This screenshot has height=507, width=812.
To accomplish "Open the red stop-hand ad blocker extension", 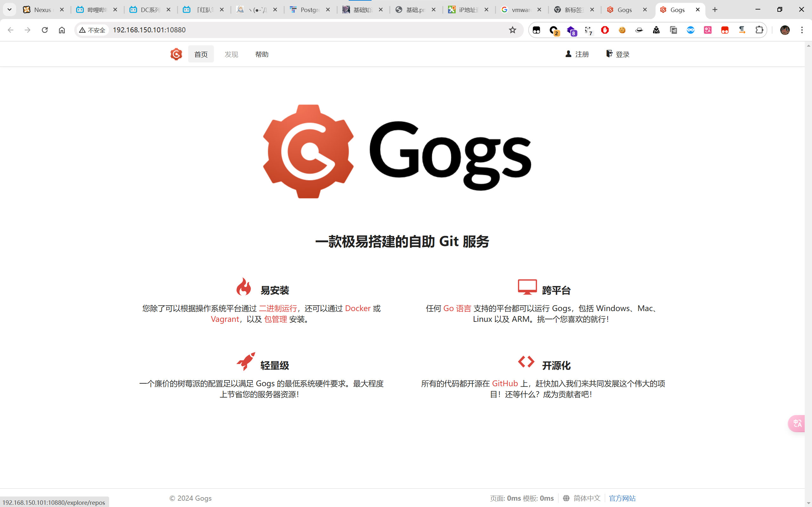I will click(605, 30).
